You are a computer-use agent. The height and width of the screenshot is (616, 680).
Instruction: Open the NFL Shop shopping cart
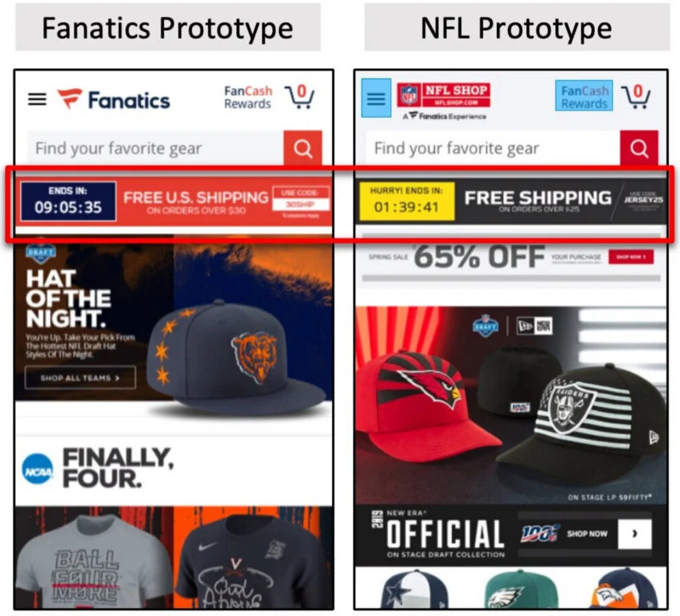[636, 96]
